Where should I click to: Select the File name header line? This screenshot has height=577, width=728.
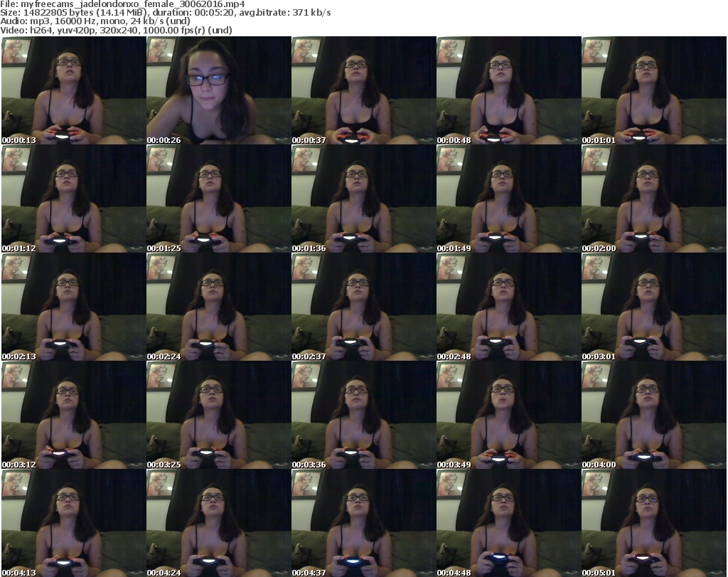122,4
